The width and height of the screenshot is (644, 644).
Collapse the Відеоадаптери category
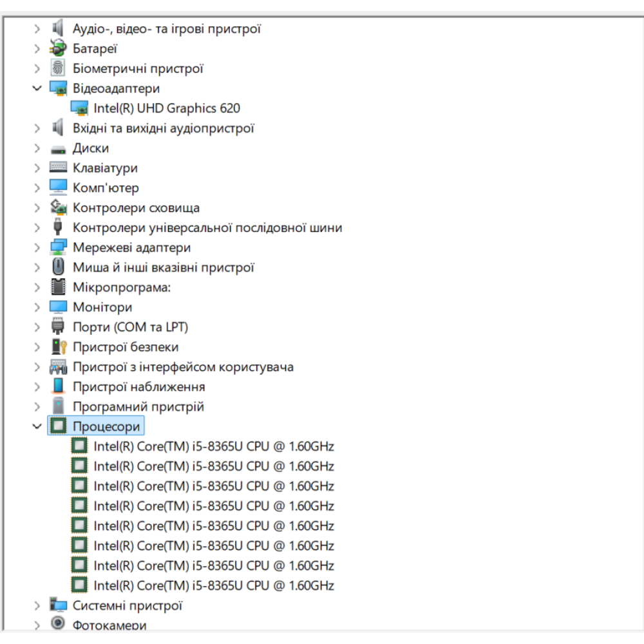pyautogui.click(x=37, y=88)
